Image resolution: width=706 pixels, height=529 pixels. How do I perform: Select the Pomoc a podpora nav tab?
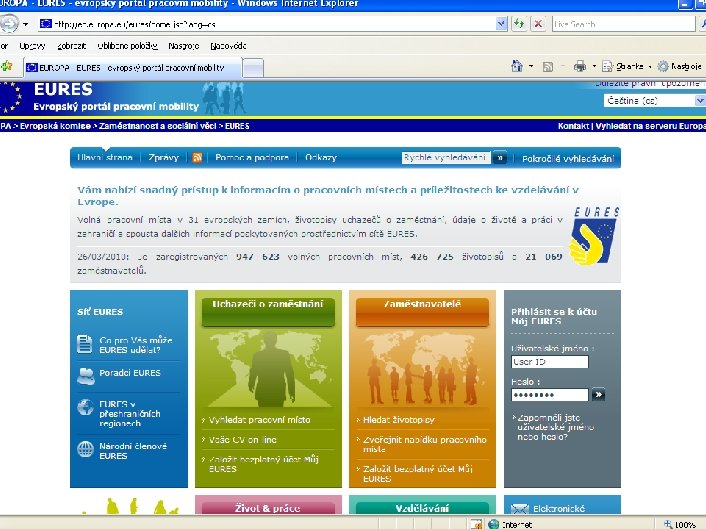[x=252, y=158]
